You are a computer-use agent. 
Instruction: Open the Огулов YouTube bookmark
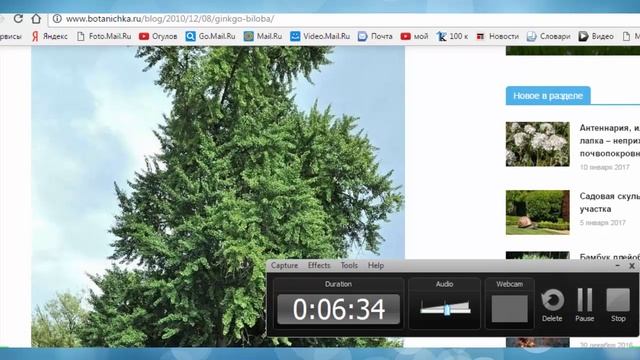(x=158, y=36)
